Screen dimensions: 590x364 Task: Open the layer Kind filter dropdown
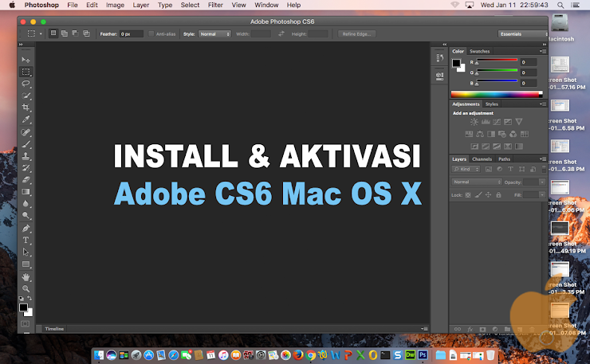pos(466,169)
